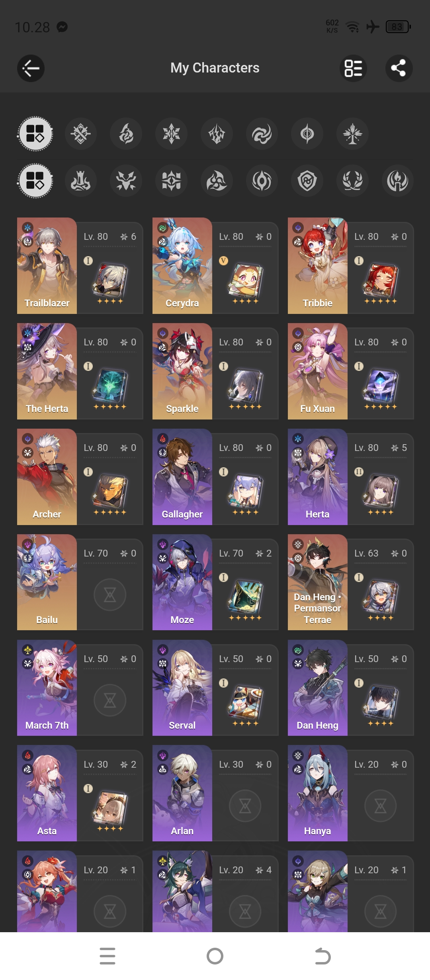Filter characters by Fire element
Screen dimensions: 430x980
[x=126, y=134]
